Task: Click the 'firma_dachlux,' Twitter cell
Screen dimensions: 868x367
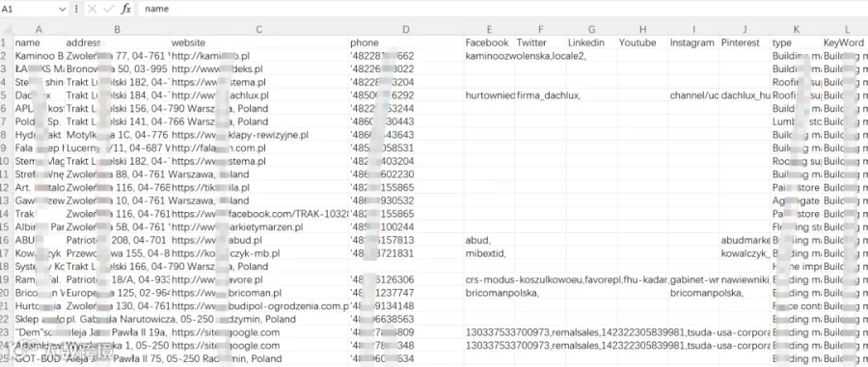Action: (540, 95)
